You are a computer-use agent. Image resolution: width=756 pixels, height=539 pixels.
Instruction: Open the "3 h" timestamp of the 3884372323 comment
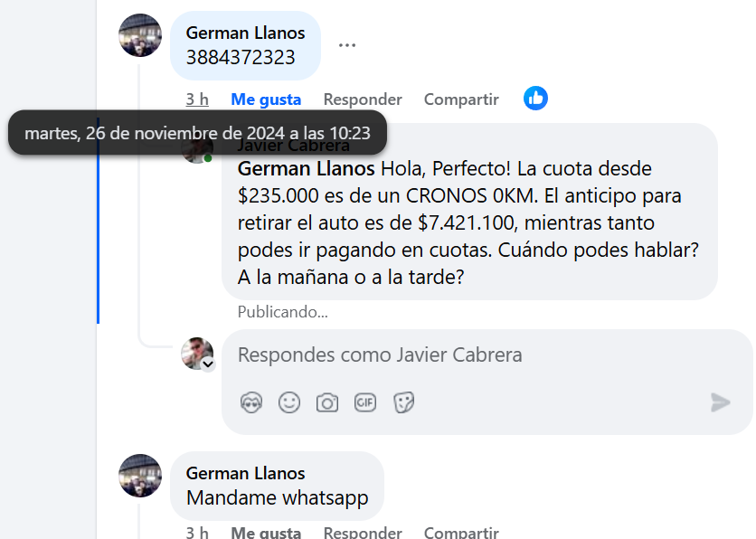(197, 99)
